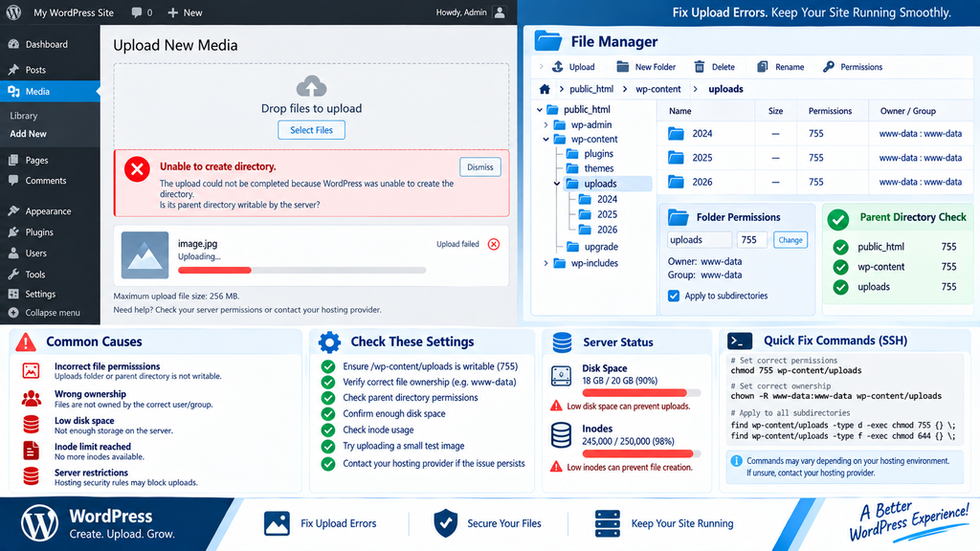980x551 pixels.
Task: Click the Plugins plug icon in sidebar
Action: [13, 231]
